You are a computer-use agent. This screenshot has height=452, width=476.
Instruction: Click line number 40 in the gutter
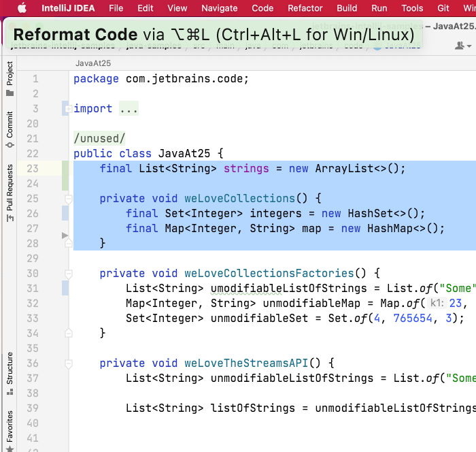[x=33, y=423]
